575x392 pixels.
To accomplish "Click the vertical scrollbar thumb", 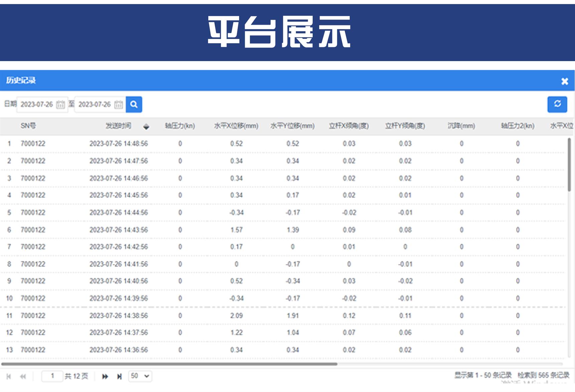I will pyautogui.click(x=569, y=165).
